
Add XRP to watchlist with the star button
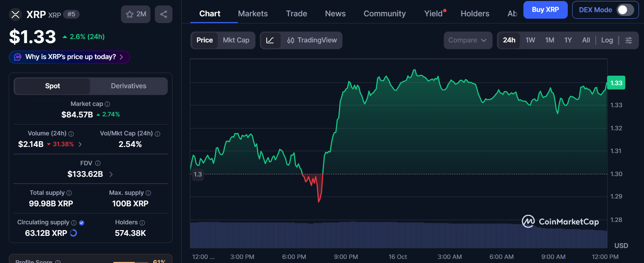[136, 14]
